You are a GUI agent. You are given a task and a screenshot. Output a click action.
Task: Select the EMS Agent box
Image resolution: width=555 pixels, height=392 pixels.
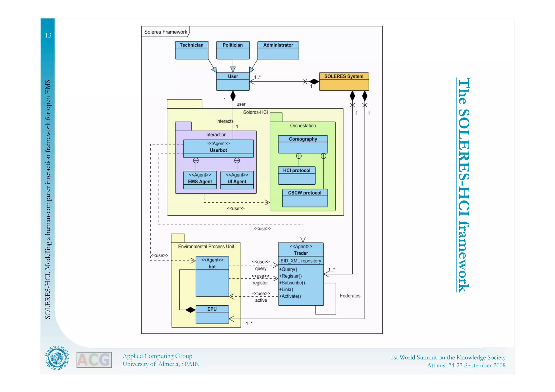pyautogui.click(x=200, y=180)
